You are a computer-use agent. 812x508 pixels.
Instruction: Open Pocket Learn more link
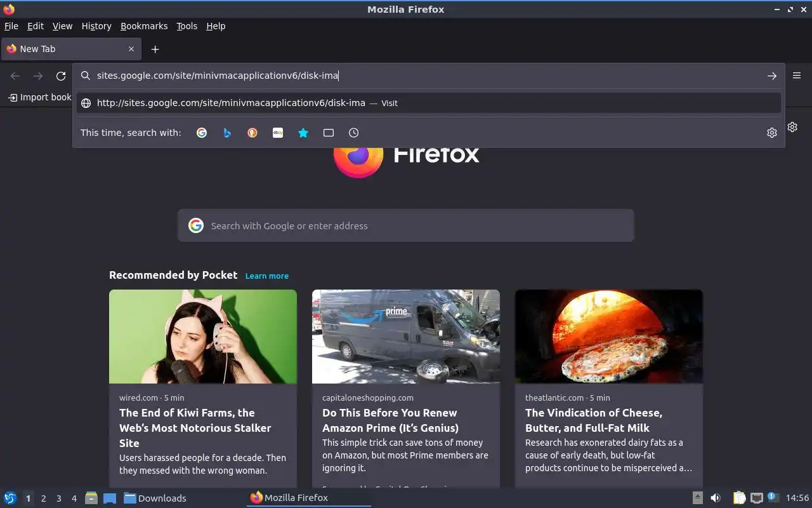point(267,276)
